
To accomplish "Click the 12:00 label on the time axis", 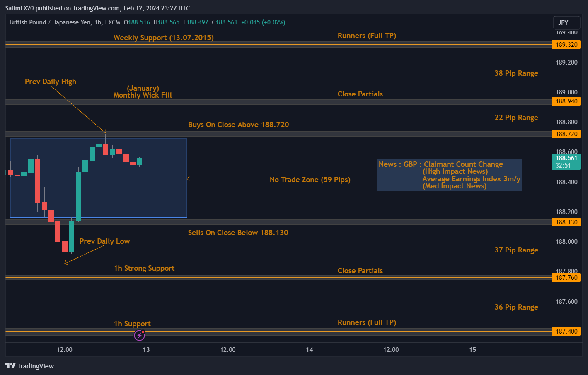I will coord(64,350).
